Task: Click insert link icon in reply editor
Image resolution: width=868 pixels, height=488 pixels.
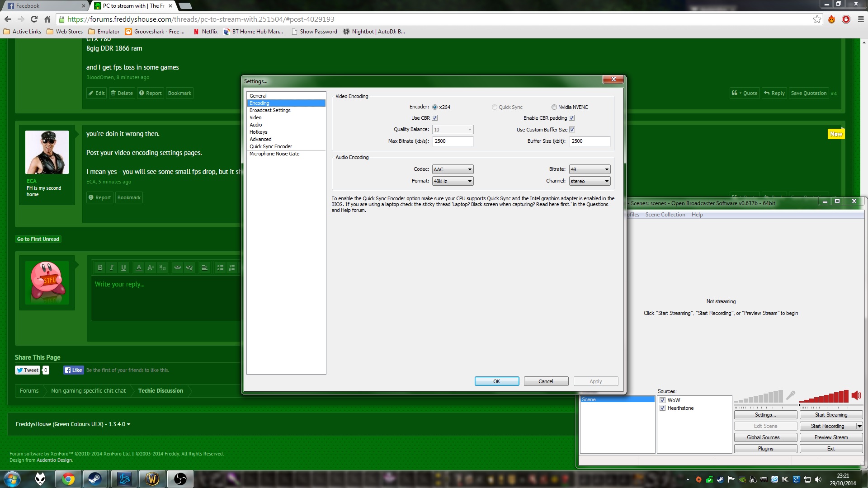Action: tap(178, 267)
